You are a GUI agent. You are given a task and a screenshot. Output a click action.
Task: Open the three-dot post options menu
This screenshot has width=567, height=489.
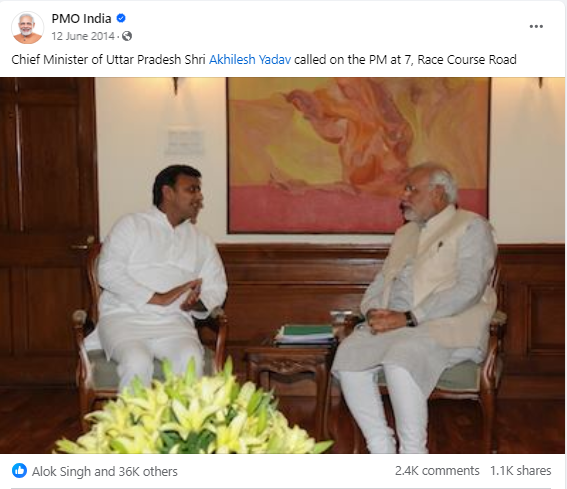pos(536,26)
